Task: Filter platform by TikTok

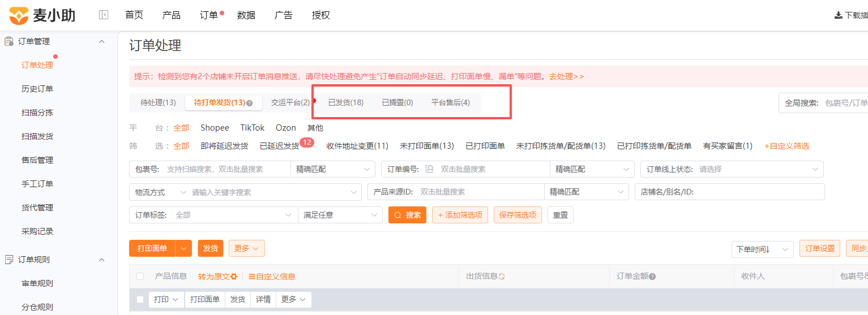Action: coord(253,128)
